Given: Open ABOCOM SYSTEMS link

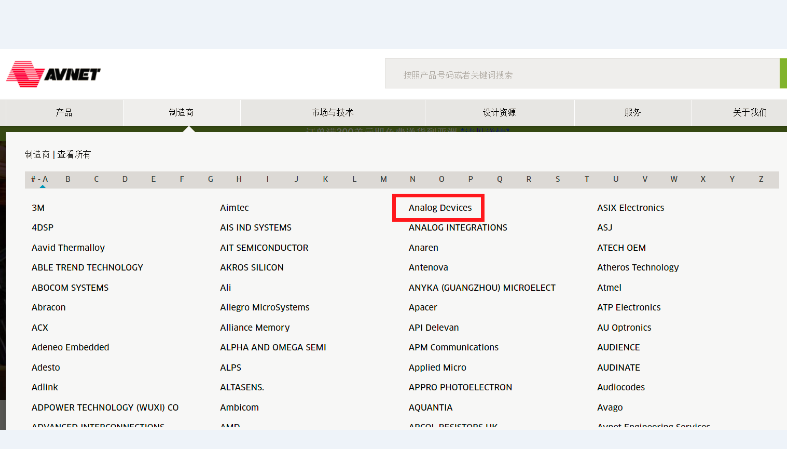Looking at the screenshot, I should coord(70,287).
